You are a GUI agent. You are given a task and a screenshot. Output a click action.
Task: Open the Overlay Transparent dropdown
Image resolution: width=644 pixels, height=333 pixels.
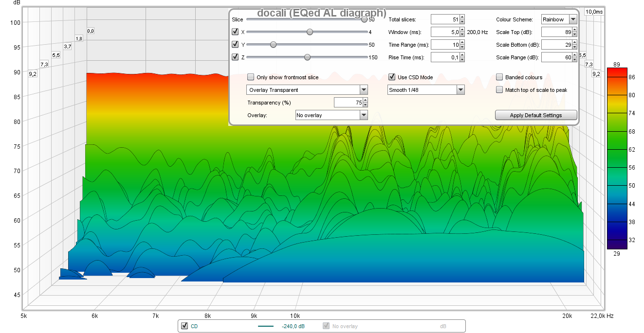[307, 90]
